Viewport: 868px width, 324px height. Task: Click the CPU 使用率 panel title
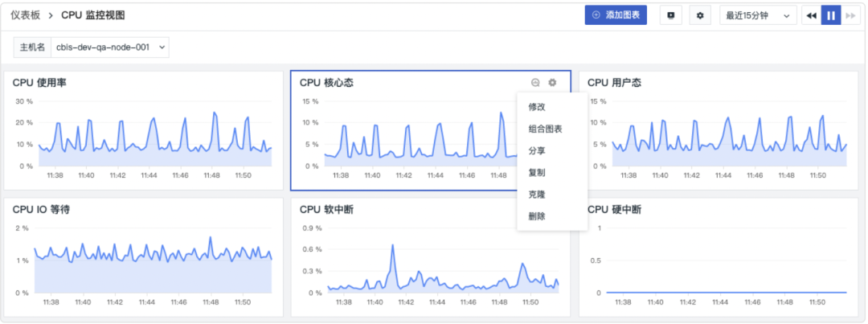[40, 83]
